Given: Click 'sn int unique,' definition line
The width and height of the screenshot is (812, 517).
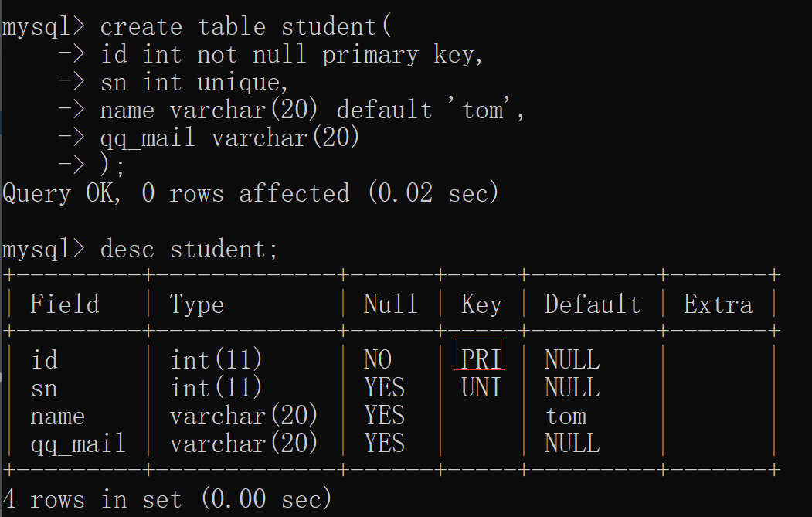Looking at the screenshot, I should coord(194,83).
